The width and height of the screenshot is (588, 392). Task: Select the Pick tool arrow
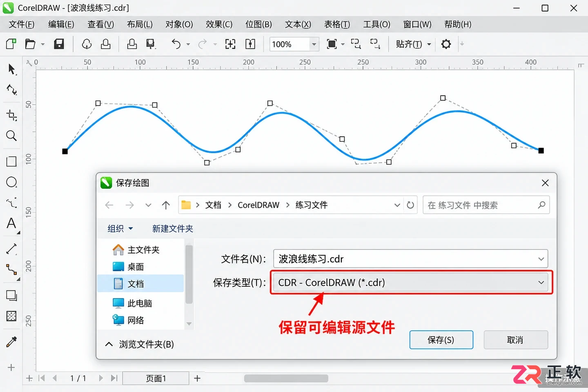point(12,69)
